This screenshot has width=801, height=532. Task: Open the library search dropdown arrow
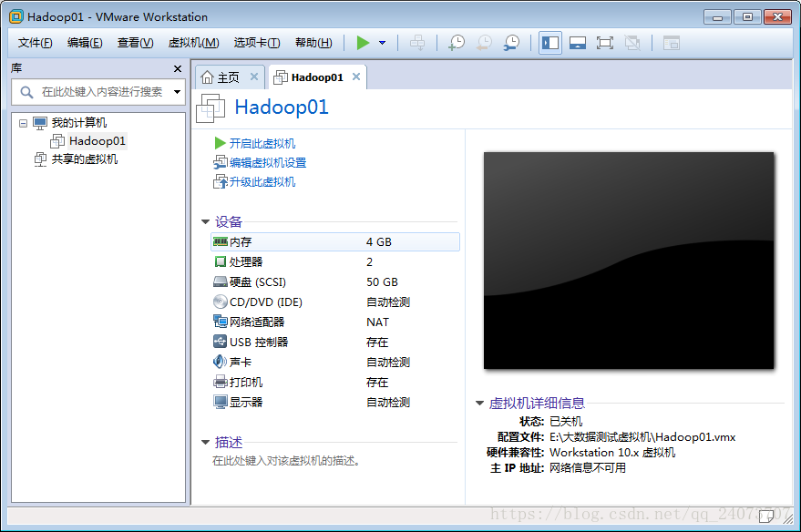coord(177,92)
